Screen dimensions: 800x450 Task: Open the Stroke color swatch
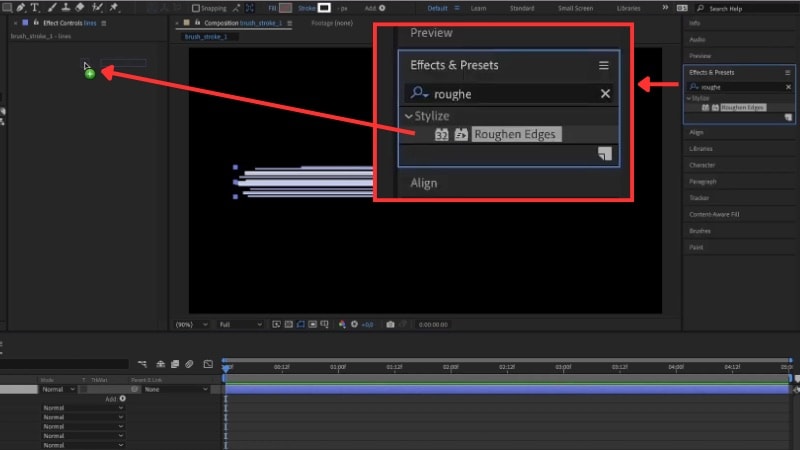324,8
